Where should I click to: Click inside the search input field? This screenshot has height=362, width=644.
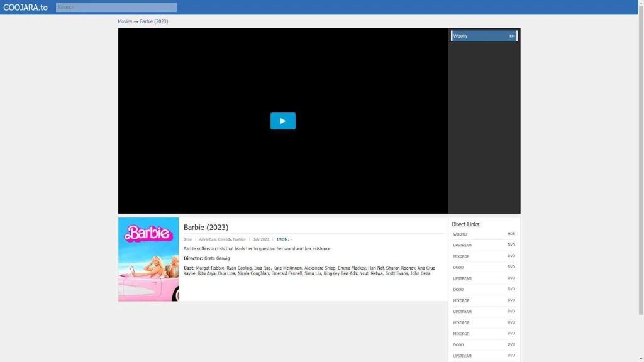tap(115, 7)
